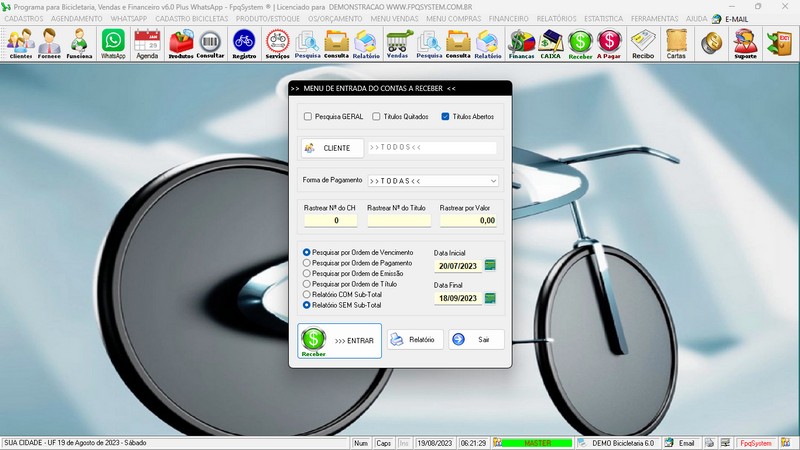Select Pesquisar por Ordem de Pagamento

307,263
